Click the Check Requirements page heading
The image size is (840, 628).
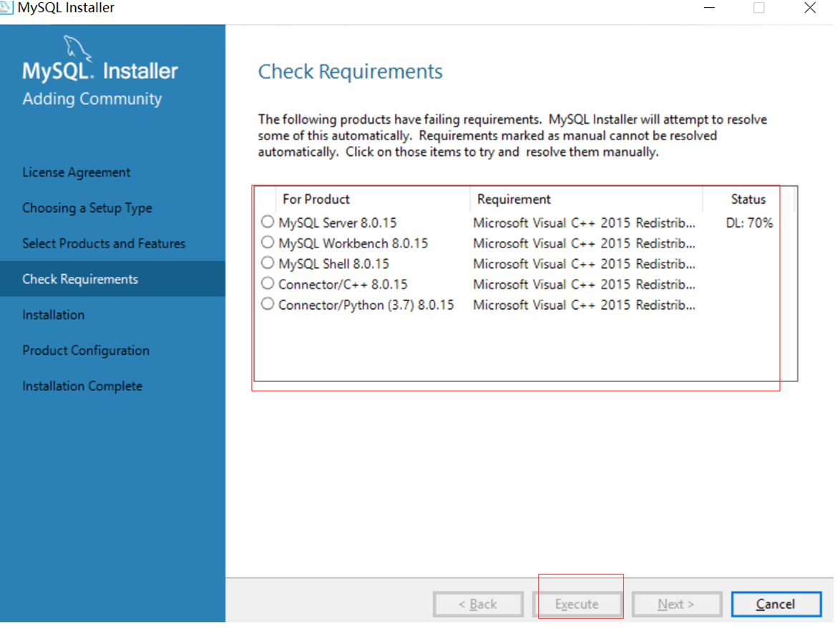351,72
